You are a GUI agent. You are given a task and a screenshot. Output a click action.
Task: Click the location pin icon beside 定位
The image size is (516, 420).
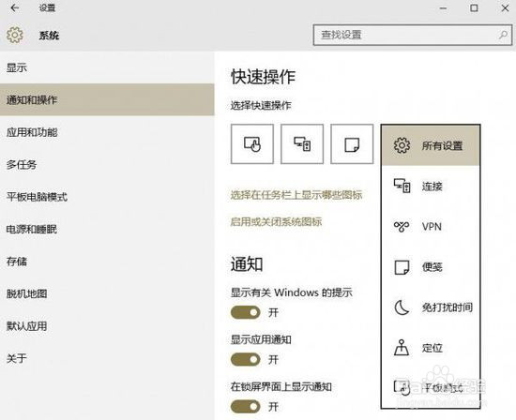tap(402, 348)
